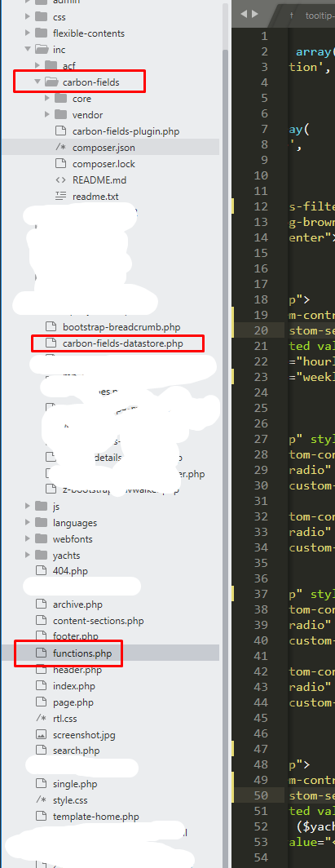Collapse the inc folder arrow

pyautogui.click(x=28, y=49)
